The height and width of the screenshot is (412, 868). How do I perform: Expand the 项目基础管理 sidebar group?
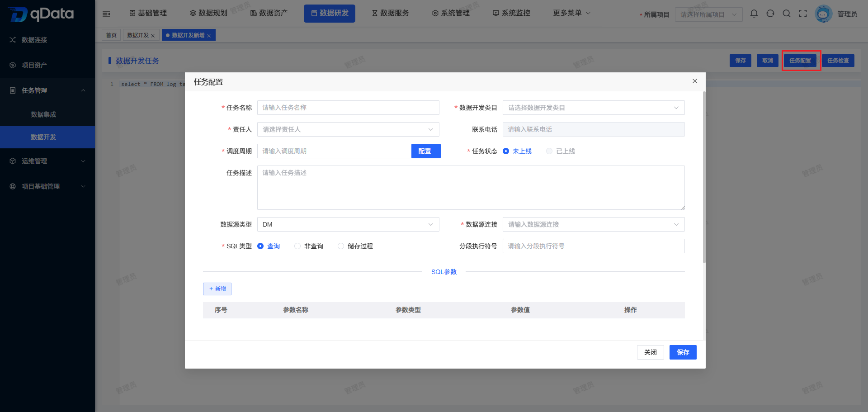[x=83, y=186]
